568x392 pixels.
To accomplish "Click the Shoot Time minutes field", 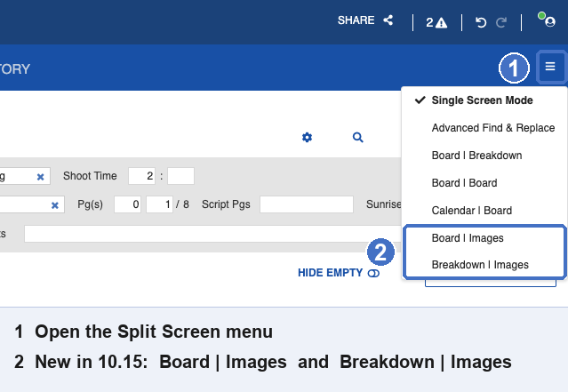I will [x=180, y=176].
